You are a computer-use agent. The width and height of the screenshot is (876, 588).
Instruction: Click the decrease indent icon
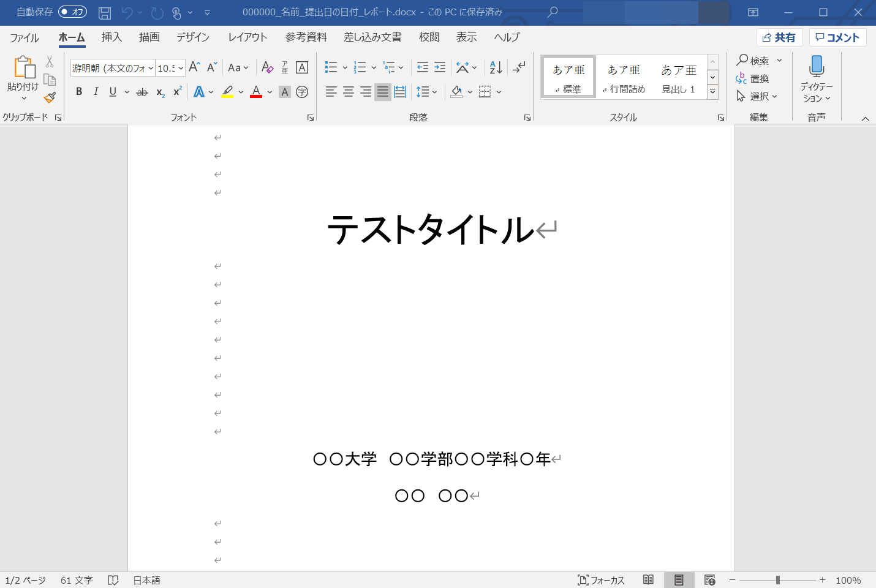pyautogui.click(x=423, y=67)
